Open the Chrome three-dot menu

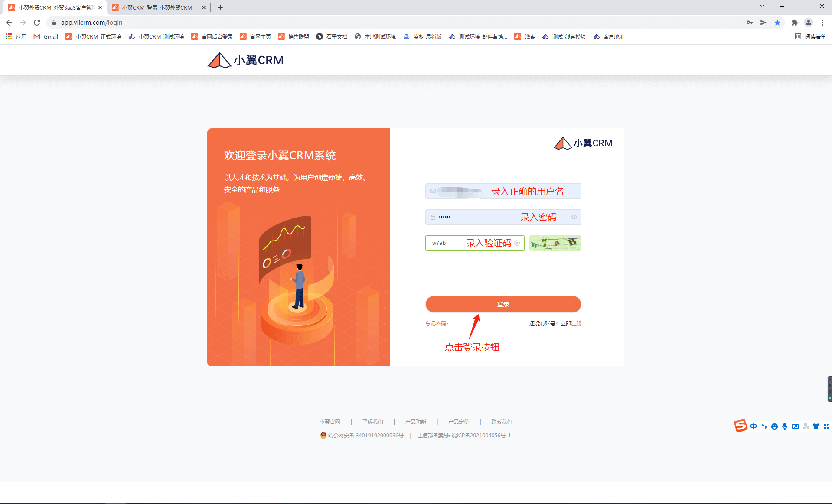click(822, 23)
